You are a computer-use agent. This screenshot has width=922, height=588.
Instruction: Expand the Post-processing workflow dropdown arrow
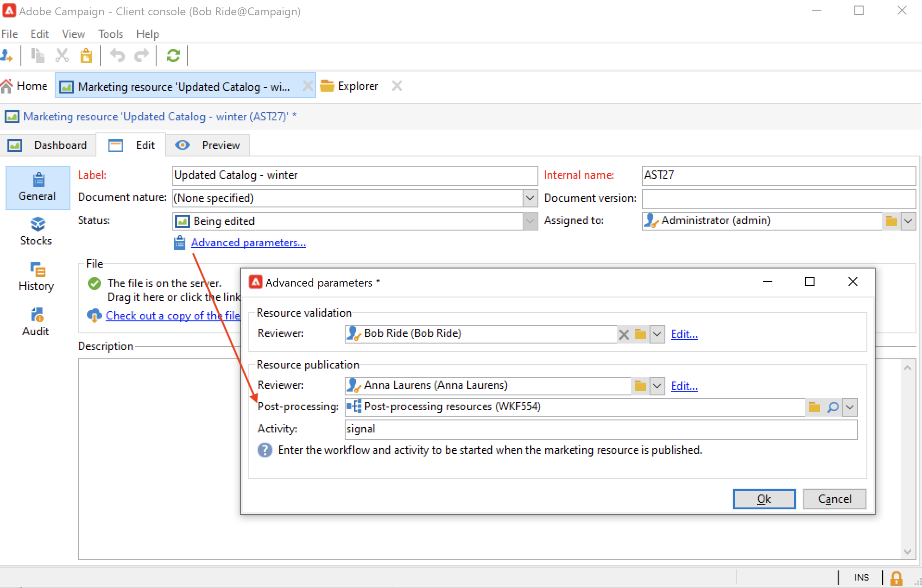pos(850,407)
